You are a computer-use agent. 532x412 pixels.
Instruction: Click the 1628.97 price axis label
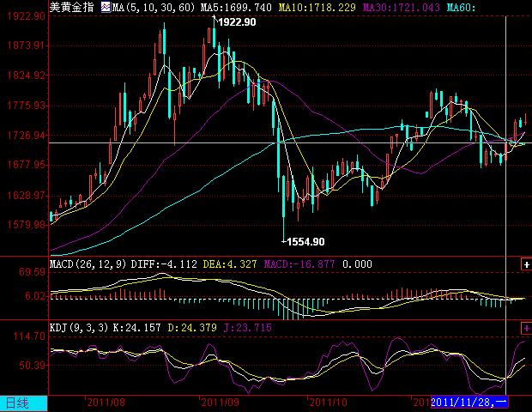coord(26,195)
